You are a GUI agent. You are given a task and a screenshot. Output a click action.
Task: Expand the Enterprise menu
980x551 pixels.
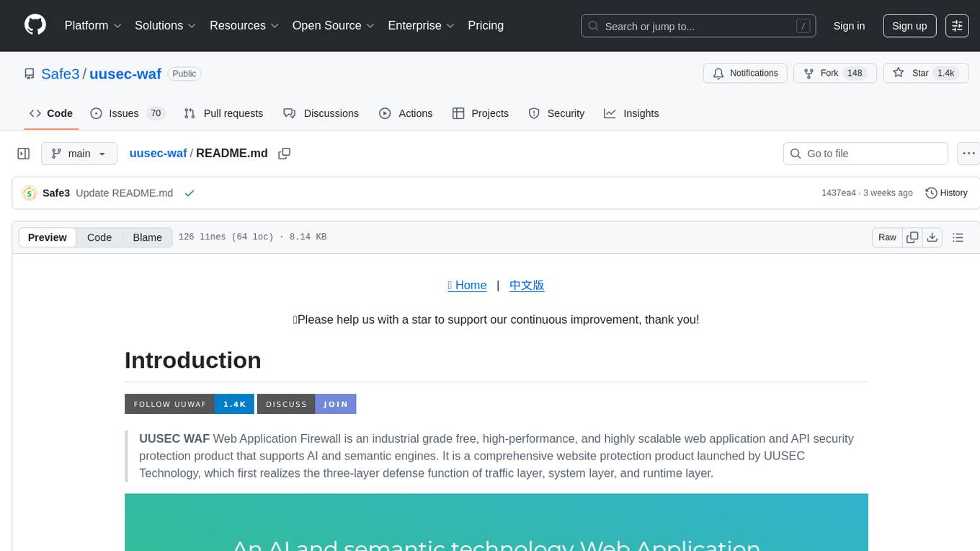tap(422, 25)
